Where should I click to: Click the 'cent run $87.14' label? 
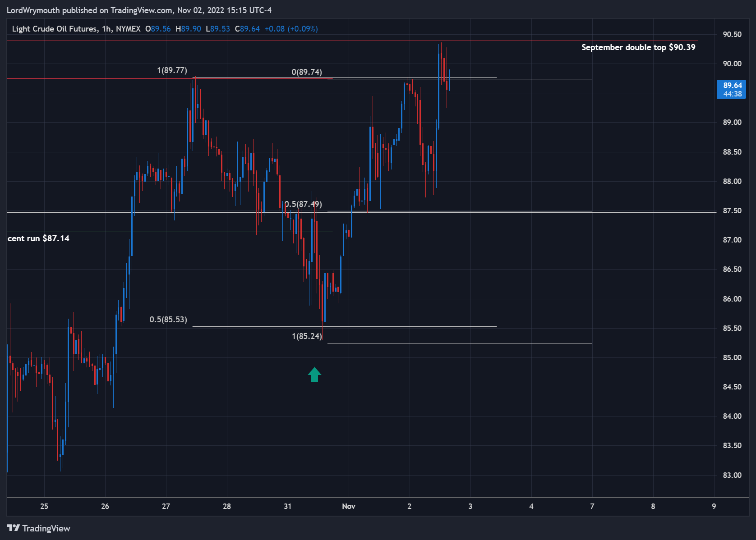(38, 238)
